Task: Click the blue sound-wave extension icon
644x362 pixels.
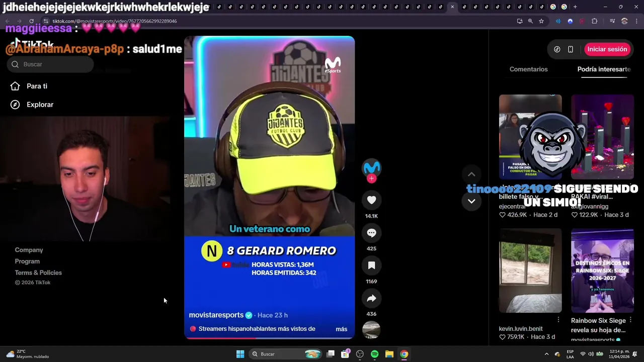Action: (558, 21)
